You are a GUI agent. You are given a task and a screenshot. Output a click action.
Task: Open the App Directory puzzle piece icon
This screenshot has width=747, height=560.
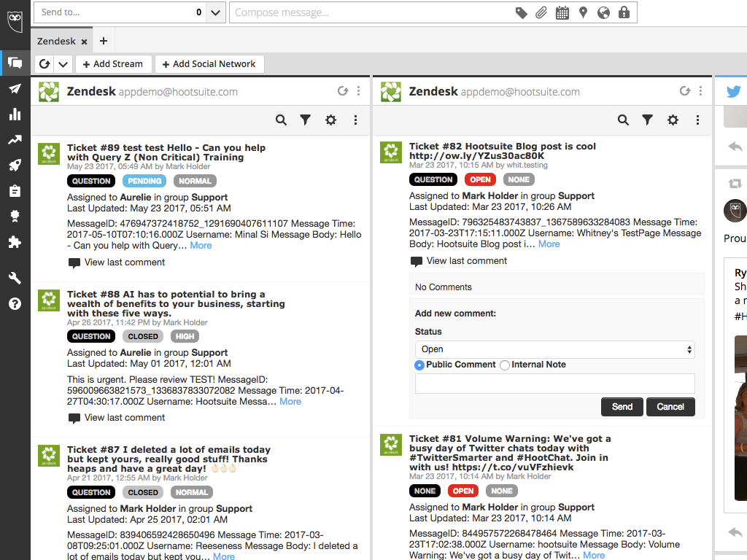(x=15, y=241)
